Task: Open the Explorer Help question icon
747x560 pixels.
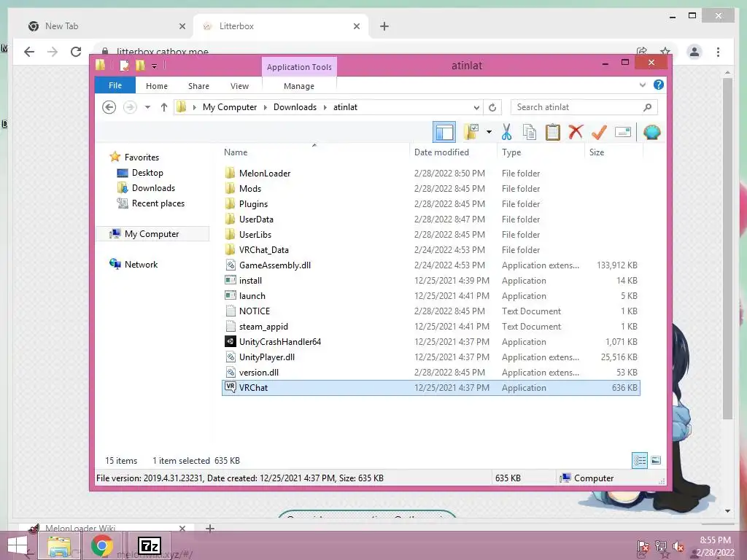Action: click(x=659, y=85)
